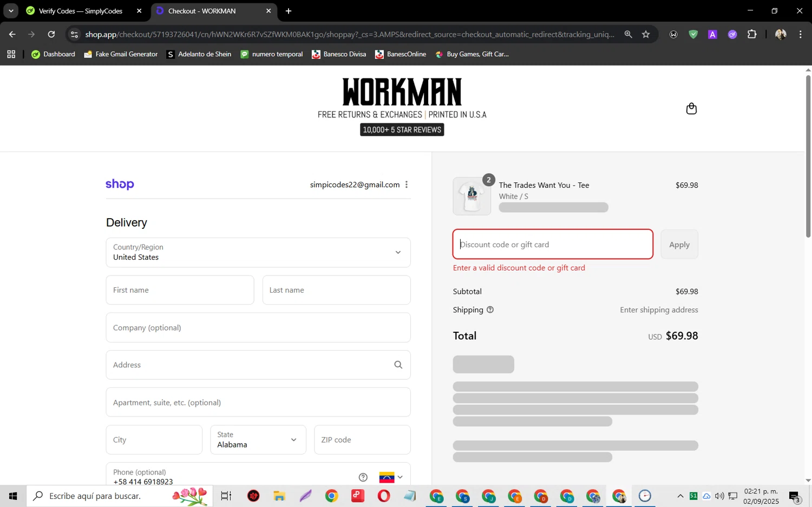Open the bookmarks apps grid icon
This screenshot has height=507, width=812.
[11, 54]
